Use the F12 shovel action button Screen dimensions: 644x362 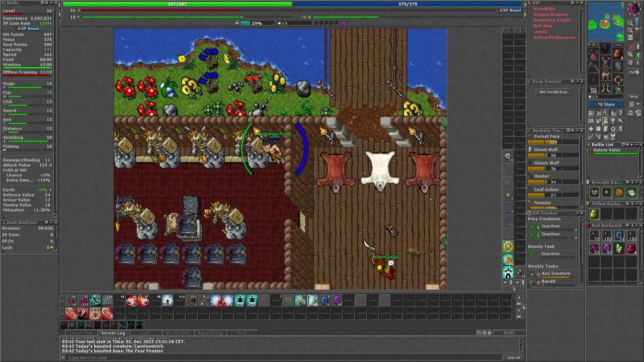pos(204,301)
